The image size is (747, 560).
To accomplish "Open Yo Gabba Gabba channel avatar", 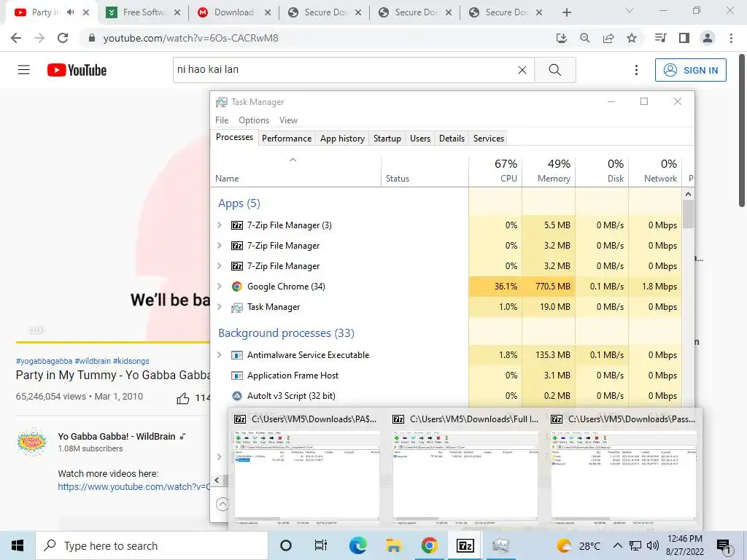I will coord(31,443).
